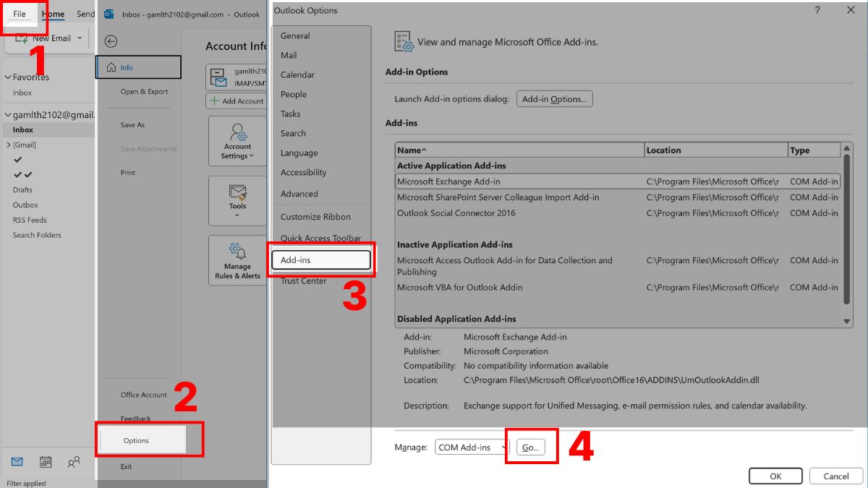Click the New Email button
The width and height of the screenshot is (868, 488).
[x=43, y=38]
